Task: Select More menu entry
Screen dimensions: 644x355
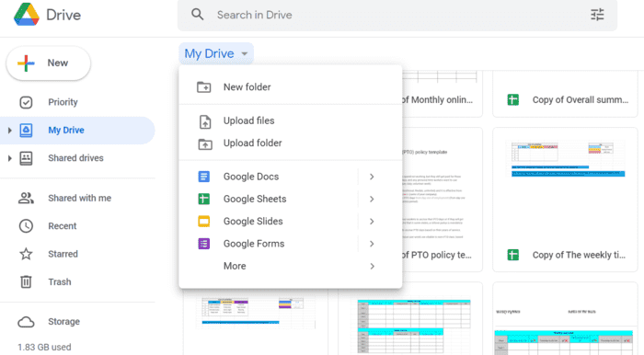Action: pyautogui.click(x=291, y=266)
